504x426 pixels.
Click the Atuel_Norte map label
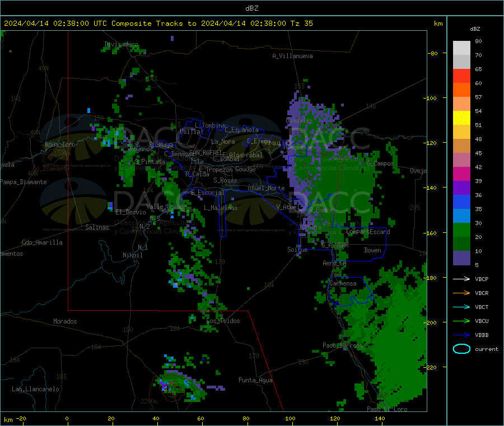coord(266,188)
